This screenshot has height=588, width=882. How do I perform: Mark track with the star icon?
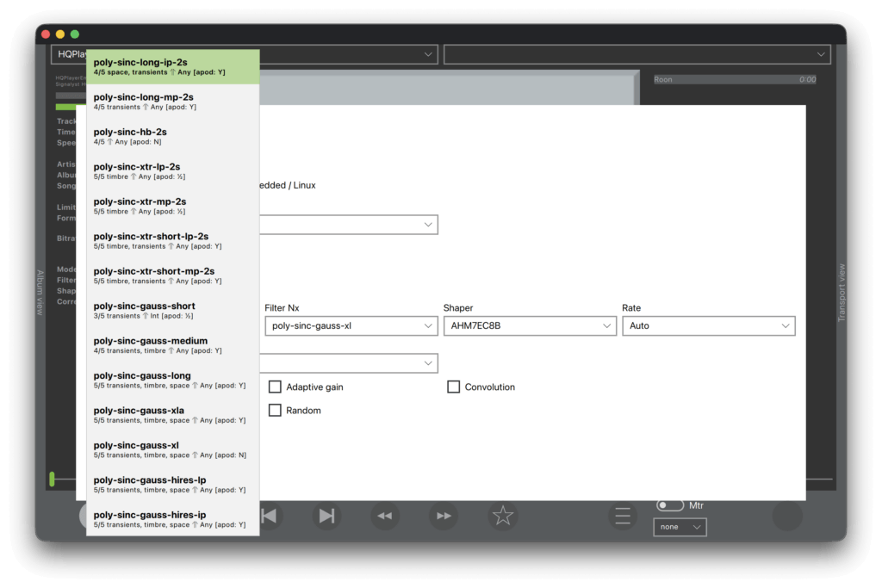503,516
